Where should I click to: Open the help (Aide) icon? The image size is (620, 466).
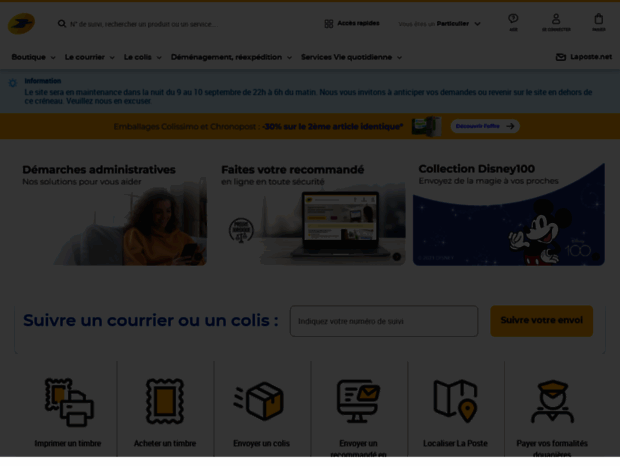coord(513,19)
